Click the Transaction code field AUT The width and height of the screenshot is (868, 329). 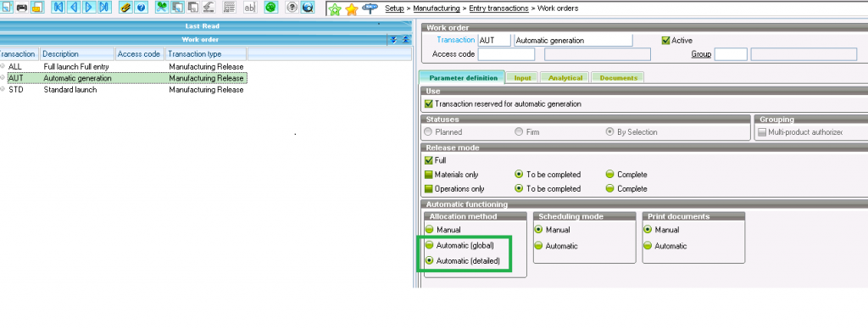tap(494, 40)
